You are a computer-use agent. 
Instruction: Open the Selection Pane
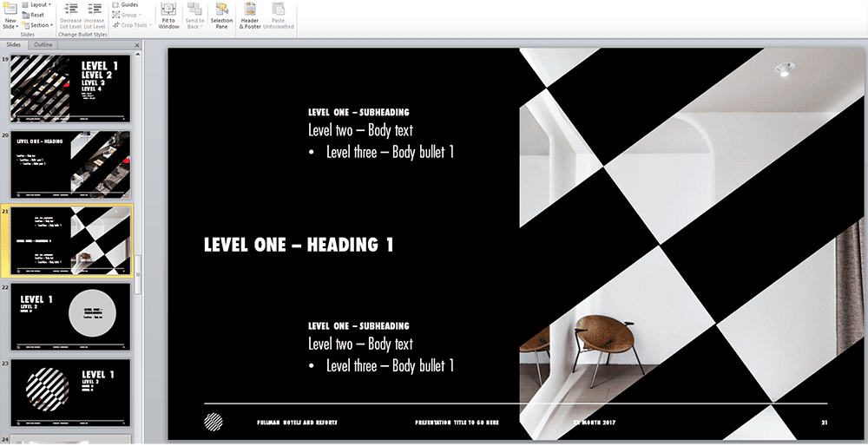tap(221, 16)
